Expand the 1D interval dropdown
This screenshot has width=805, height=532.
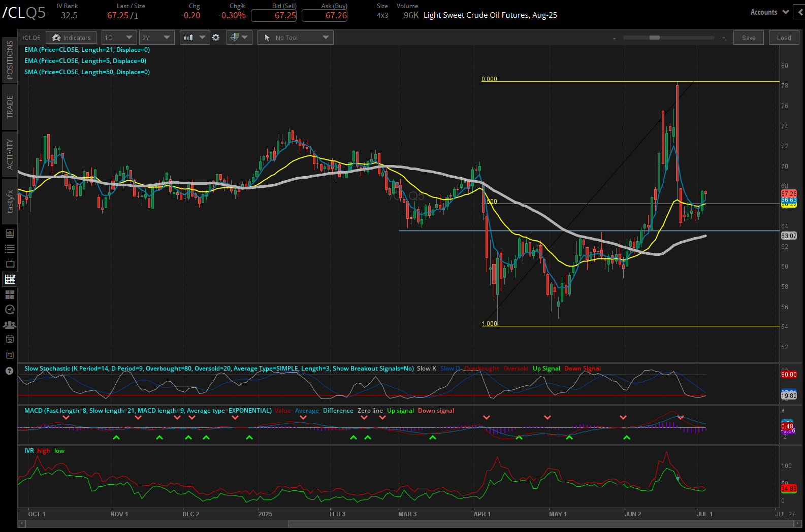click(x=119, y=38)
